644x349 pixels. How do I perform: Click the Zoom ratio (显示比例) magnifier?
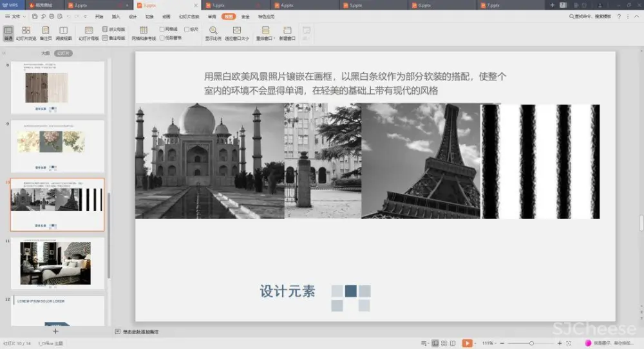click(x=213, y=33)
